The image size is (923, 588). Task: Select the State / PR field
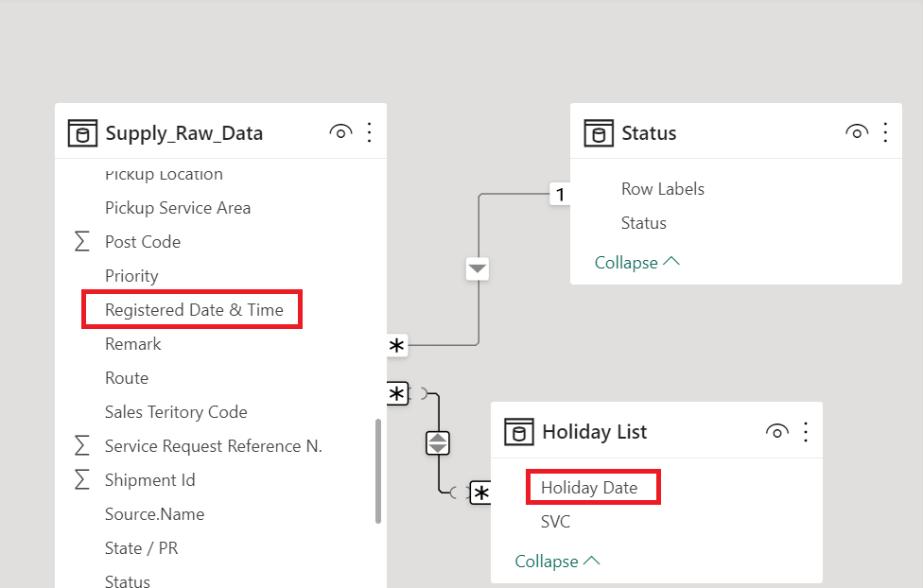click(x=141, y=548)
